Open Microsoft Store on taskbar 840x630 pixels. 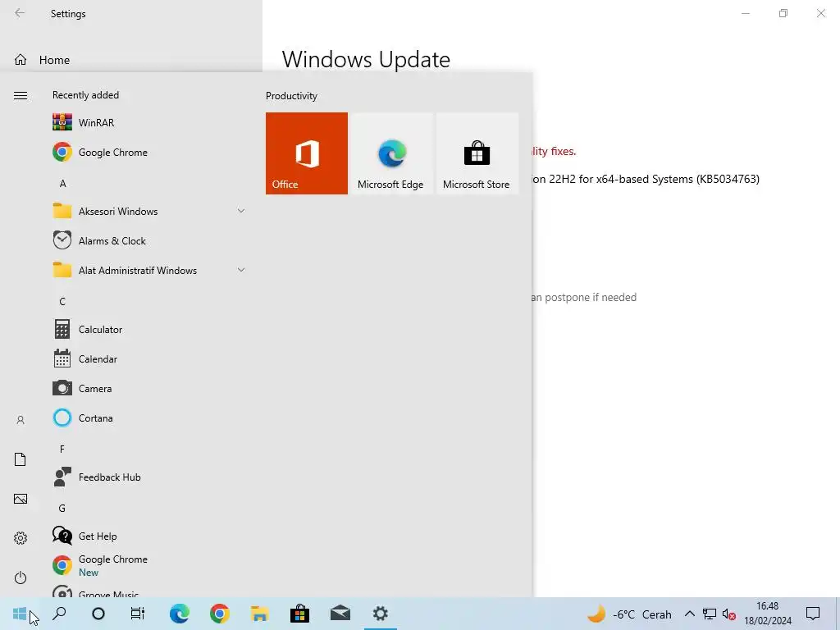point(299,614)
